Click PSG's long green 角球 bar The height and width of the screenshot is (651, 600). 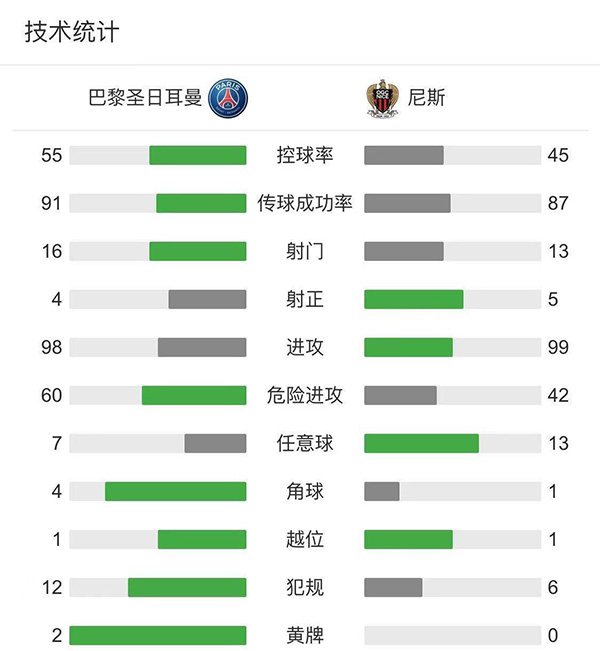click(176, 491)
